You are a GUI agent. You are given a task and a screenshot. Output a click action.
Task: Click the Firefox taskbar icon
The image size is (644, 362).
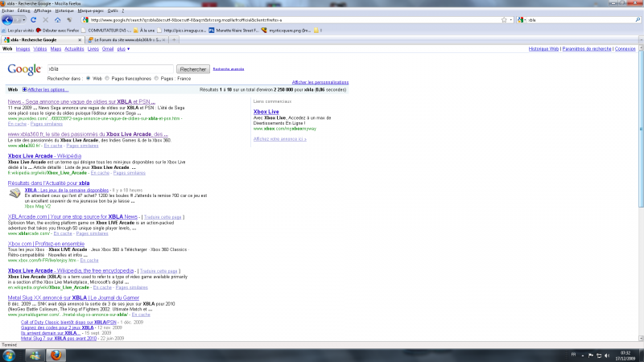56,356
